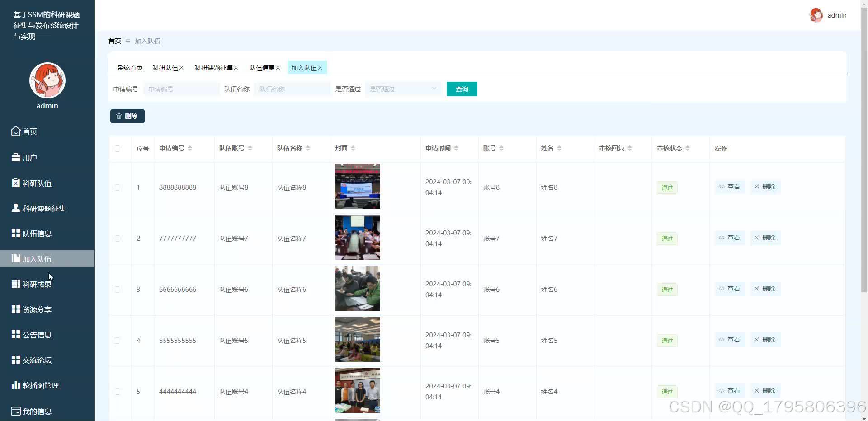Click the 通过 status tag in 姓名7 row
The image size is (868, 421).
[667, 239]
